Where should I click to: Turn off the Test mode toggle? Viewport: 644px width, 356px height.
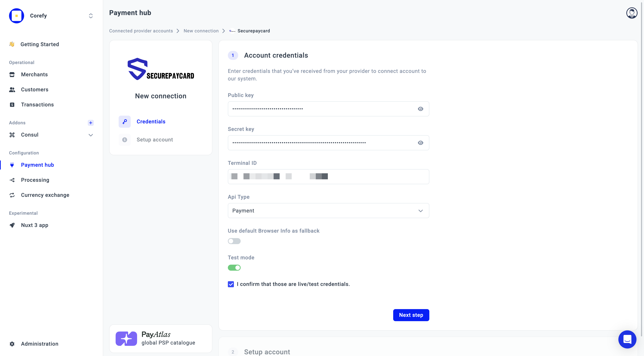pyautogui.click(x=234, y=268)
